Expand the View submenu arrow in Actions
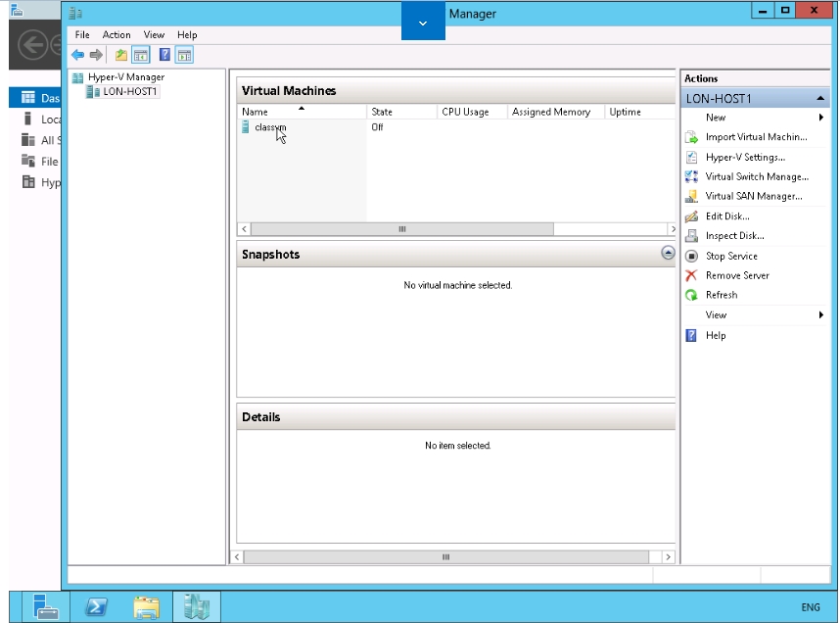 [820, 314]
